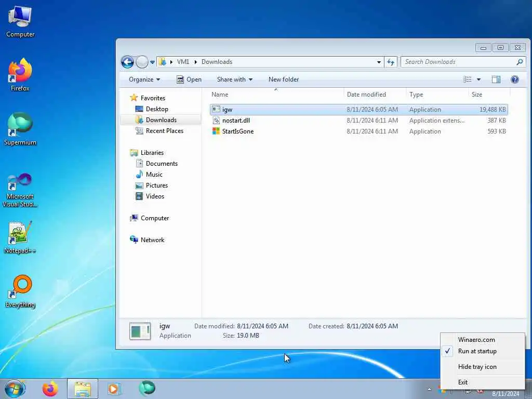The height and width of the screenshot is (399, 532).
Task: Click the Application extens... type cell
Action: tap(437, 121)
